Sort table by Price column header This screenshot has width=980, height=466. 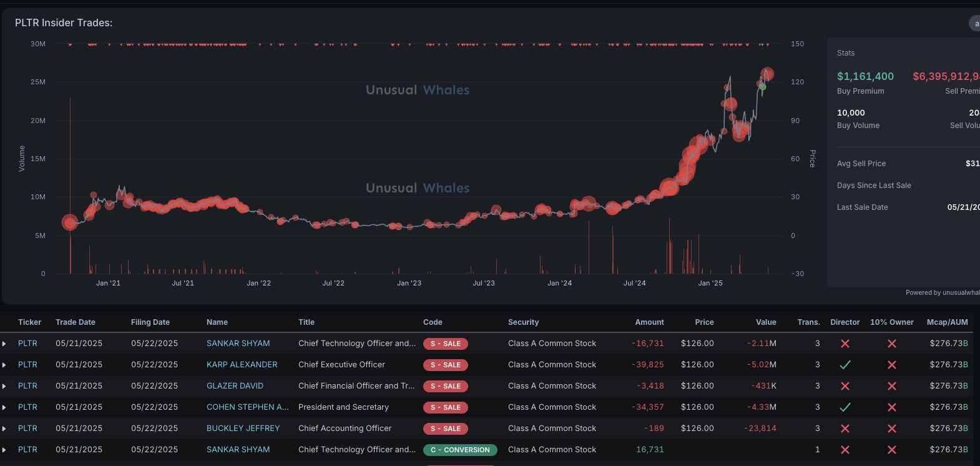pyautogui.click(x=704, y=322)
